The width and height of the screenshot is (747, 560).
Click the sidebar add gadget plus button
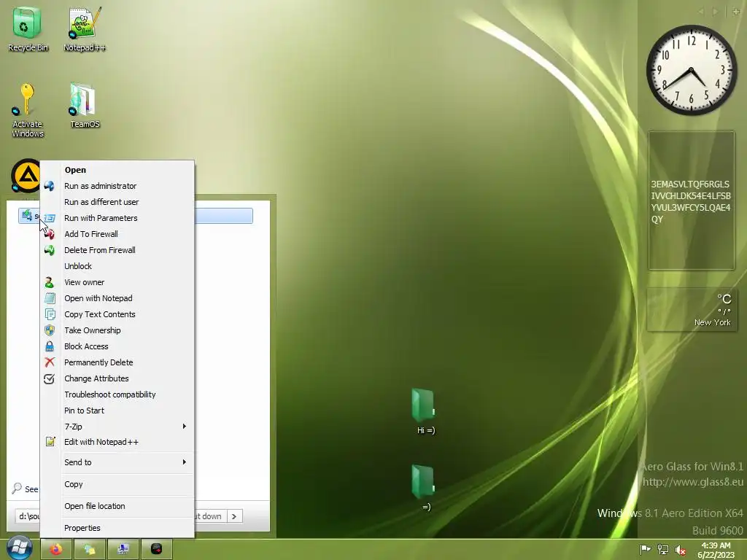[736, 12]
